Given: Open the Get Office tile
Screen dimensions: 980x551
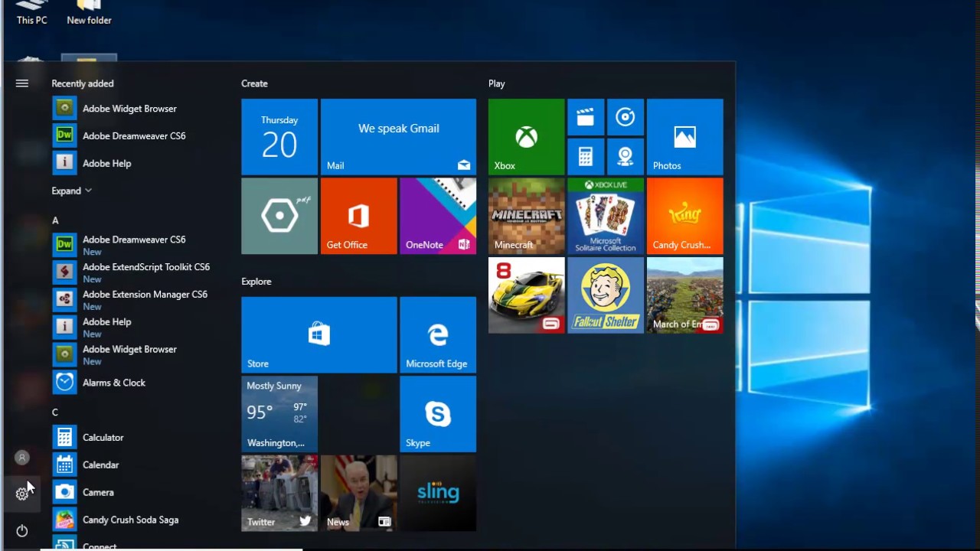Looking at the screenshot, I should point(358,216).
